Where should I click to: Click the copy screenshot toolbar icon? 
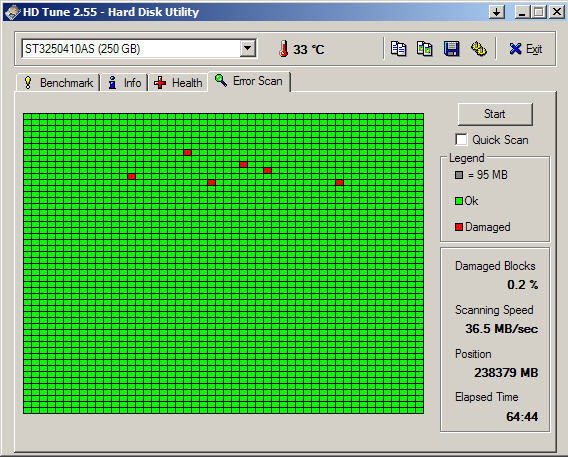[425, 49]
